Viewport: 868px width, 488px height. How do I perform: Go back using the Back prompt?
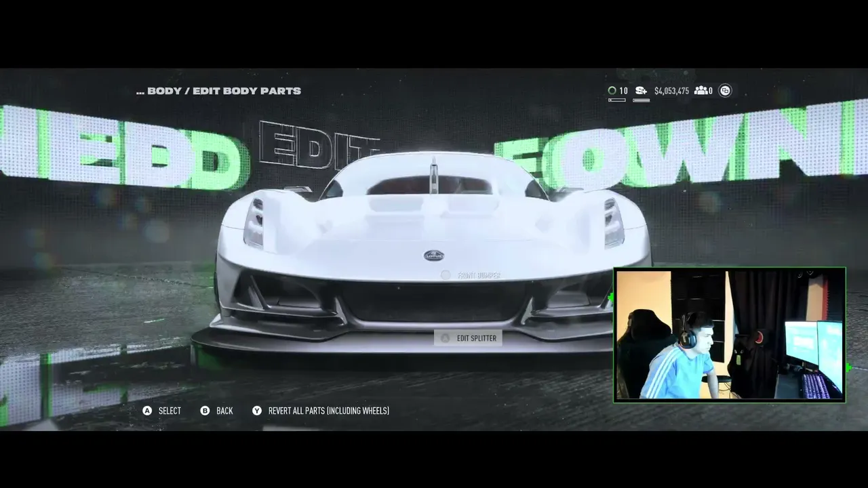(x=224, y=411)
